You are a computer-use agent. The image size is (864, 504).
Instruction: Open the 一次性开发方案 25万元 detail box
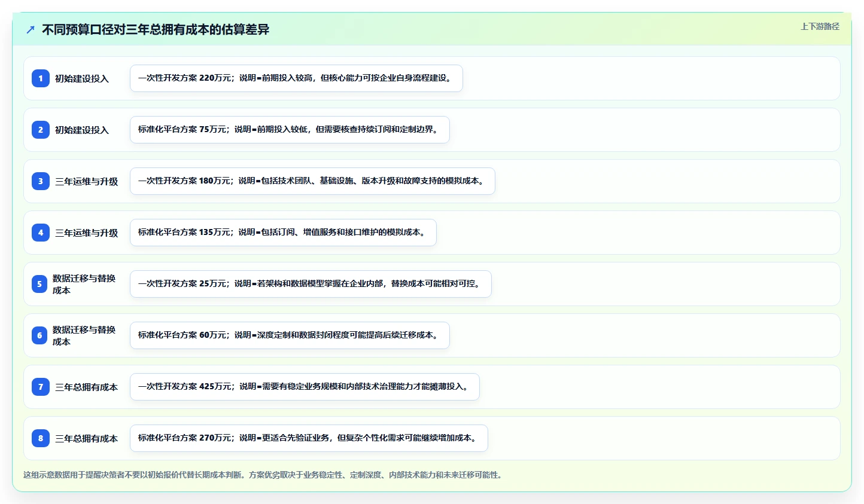[311, 284]
